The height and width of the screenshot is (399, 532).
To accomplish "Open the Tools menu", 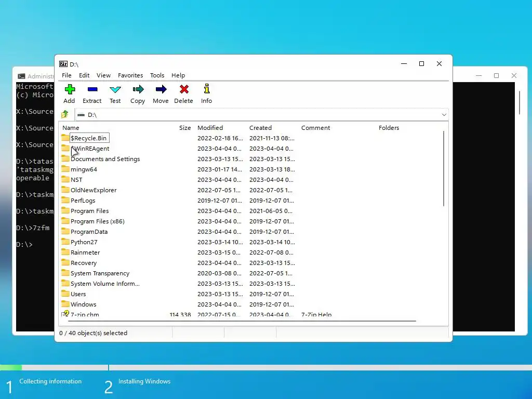I will (x=157, y=75).
